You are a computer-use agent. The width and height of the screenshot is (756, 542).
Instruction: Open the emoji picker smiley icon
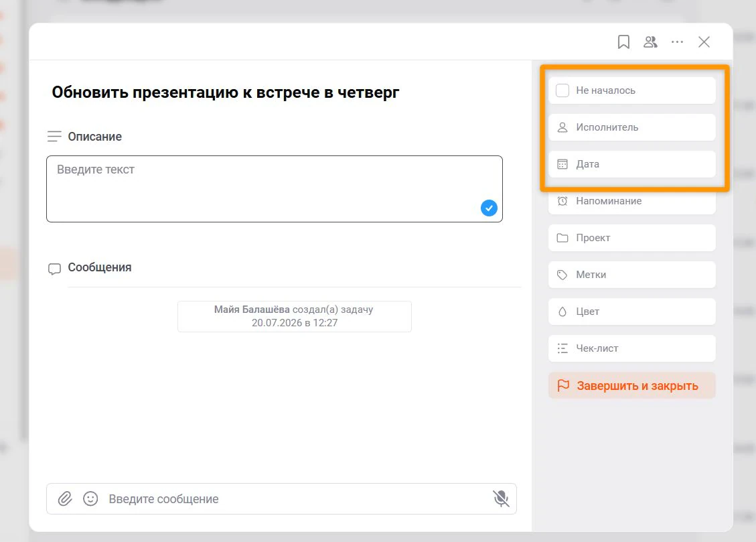pos(90,498)
